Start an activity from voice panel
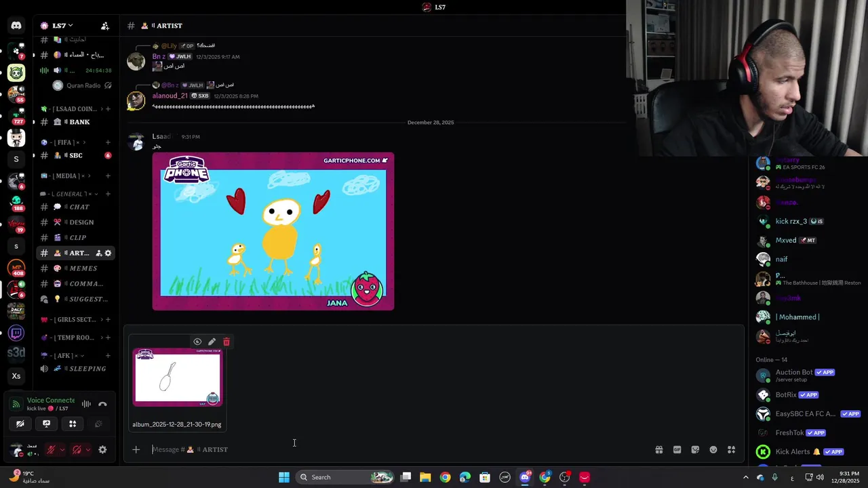868x488 pixels. (73, 424)
